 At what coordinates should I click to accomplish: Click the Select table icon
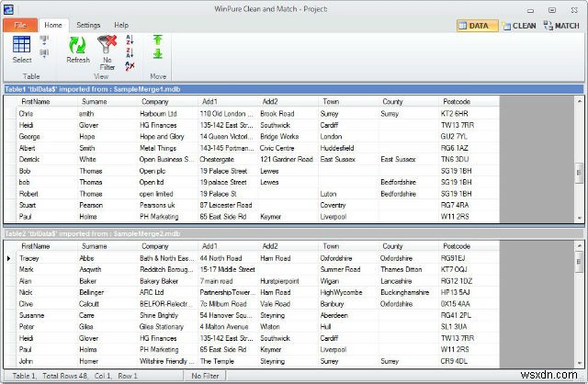tap(21, 46)
